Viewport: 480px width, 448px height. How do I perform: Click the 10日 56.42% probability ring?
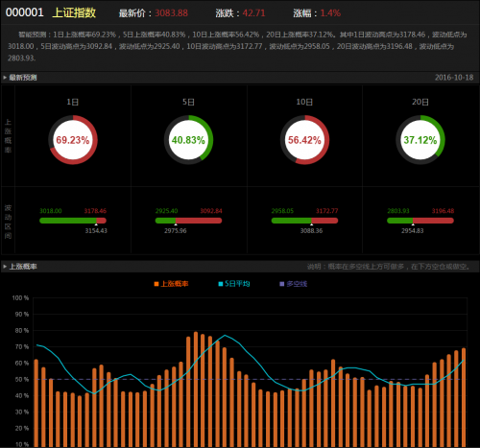pyautogui.click(x=304, y=140)
